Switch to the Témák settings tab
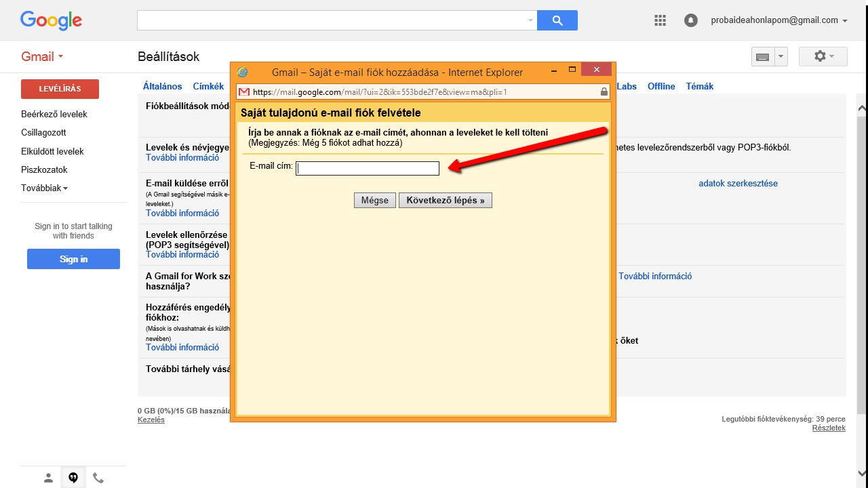Image resolution: width=868 pixels, height=488 pixels. pos(700,86)
